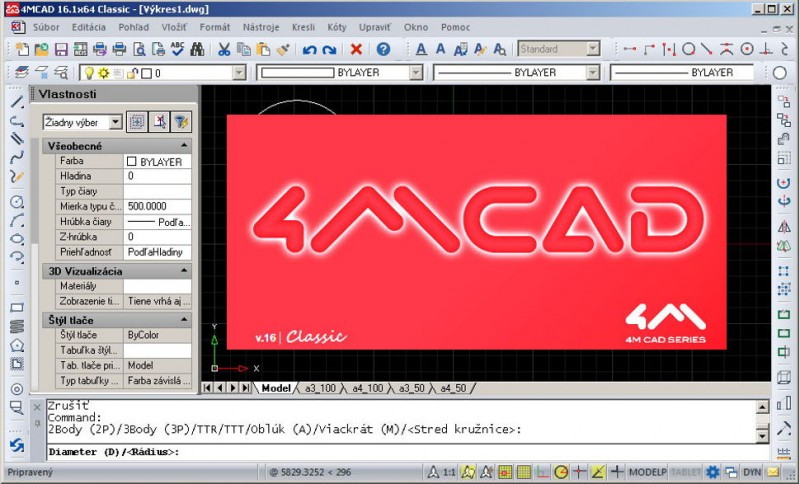
Task: Click the Farba BYLAYER color swatch
Action: 132,161
